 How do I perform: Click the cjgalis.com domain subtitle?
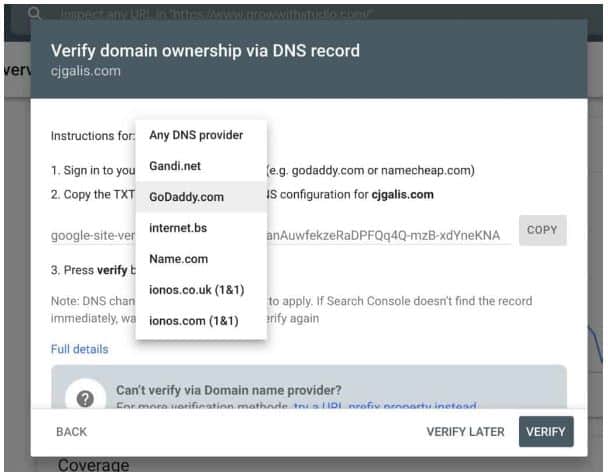click(x=86, y=71)
